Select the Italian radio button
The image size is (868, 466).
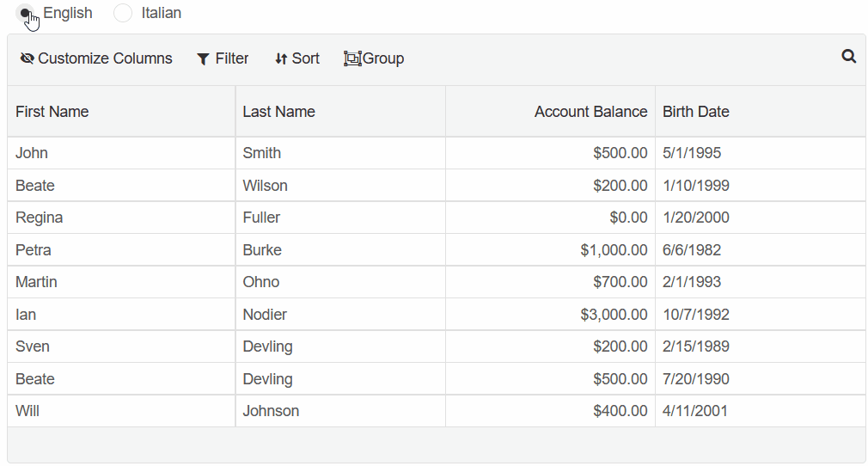123,13
